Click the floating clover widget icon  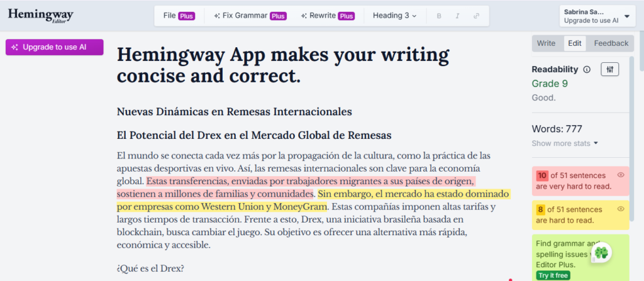[x=602, y=252]
